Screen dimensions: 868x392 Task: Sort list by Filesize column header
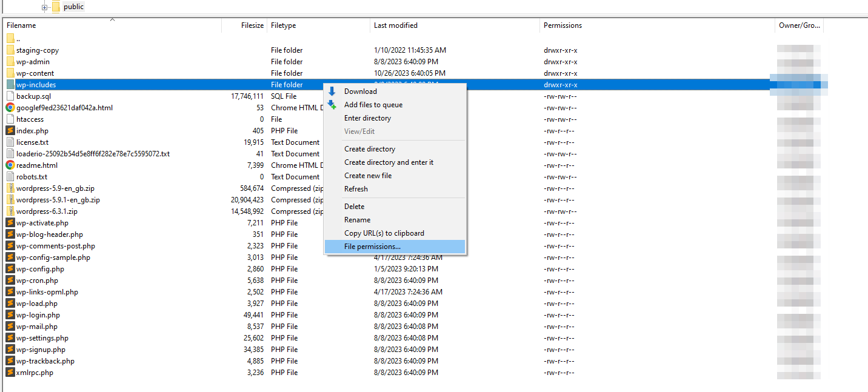pyautogui.click(x=245, y=25)
